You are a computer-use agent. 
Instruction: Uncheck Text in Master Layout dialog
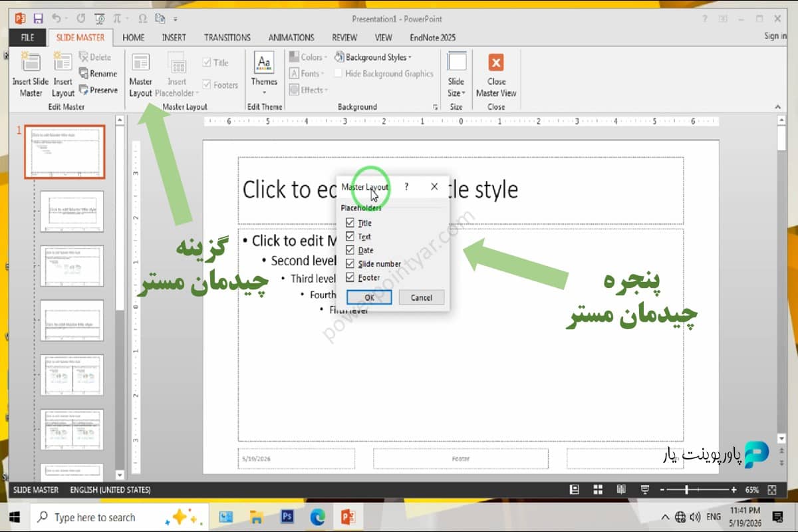[350, 236]
